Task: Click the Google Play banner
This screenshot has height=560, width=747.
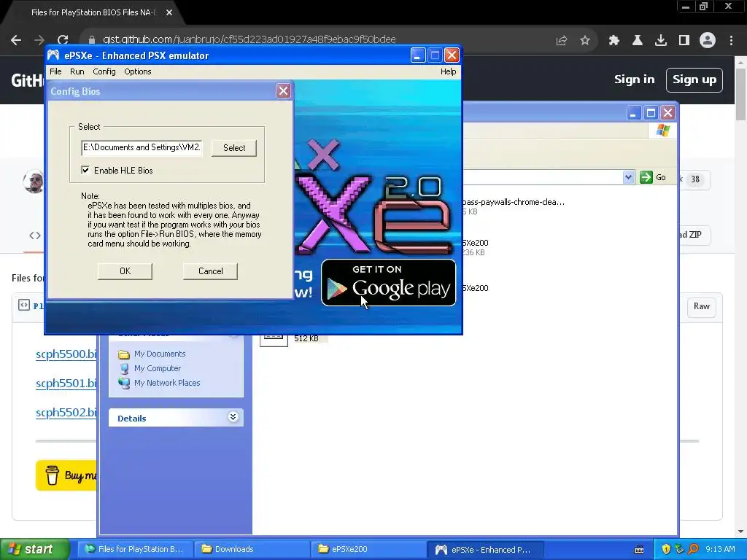Action: point(388,282)
